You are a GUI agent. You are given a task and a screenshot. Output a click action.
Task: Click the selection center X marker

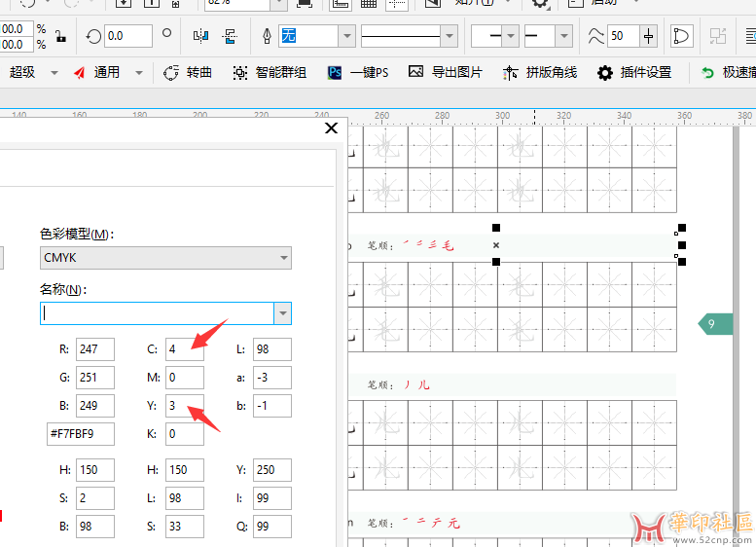click(x=496, y=245)
